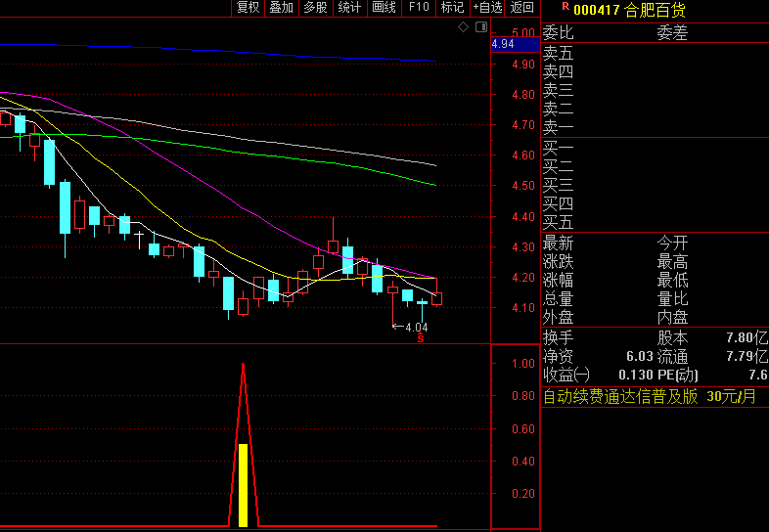The width and height of the screenshot is (769, 532).
Task: Toggle the side panel layout icon
Action: [481, 27]
